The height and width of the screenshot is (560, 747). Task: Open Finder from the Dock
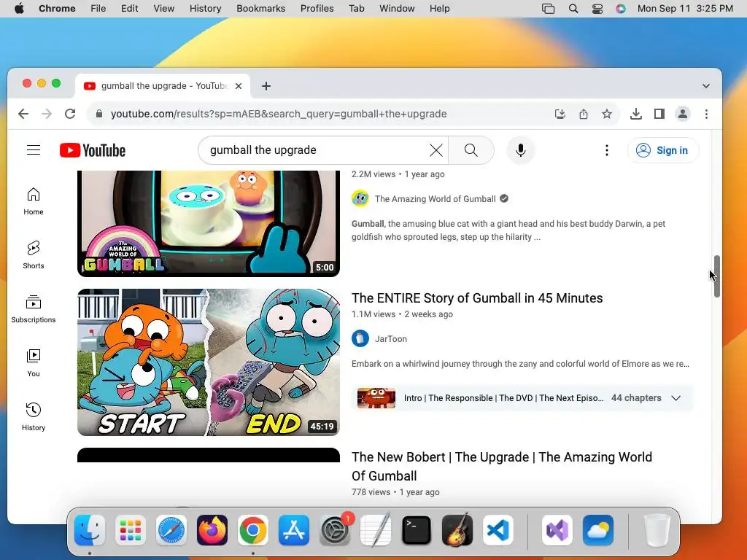[x=90, y=530]
